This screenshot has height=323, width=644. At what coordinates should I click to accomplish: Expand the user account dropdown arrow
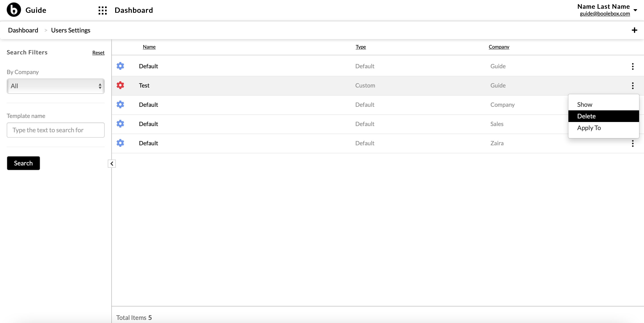(635, 10)
